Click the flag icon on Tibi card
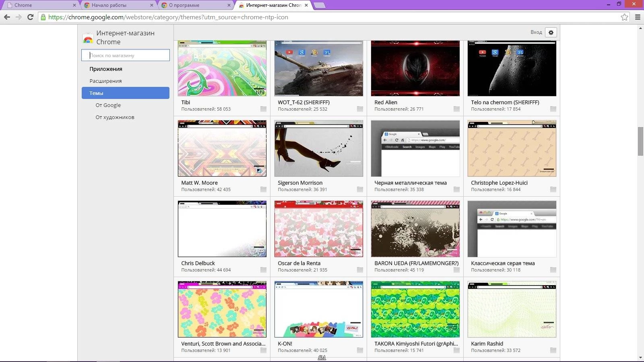Image resolution: width=644 pixels, height=362 pixels. pos(263,109)
